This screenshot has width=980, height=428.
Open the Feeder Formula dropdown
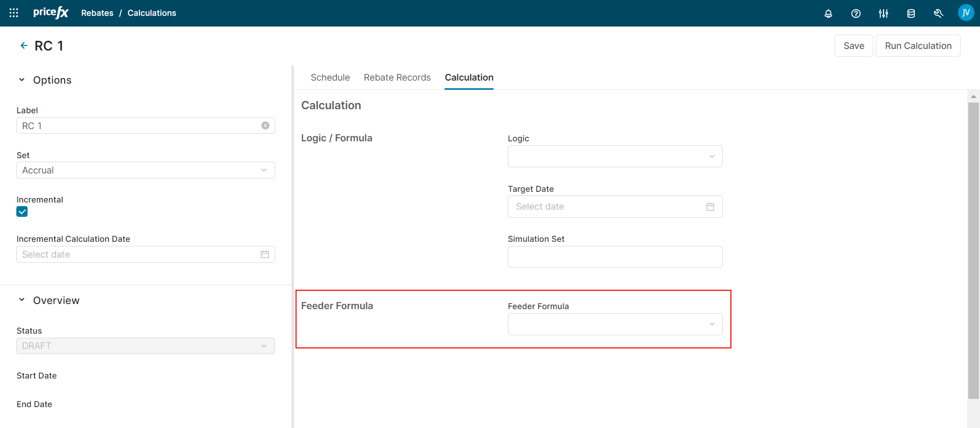[615, 324]
